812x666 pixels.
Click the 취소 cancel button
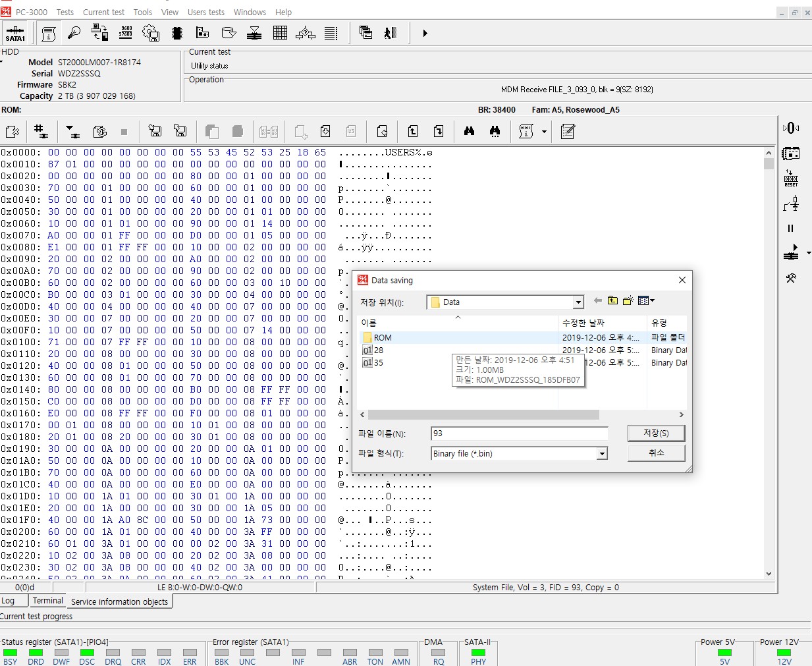pyautogui.click(x=656, y=453)
